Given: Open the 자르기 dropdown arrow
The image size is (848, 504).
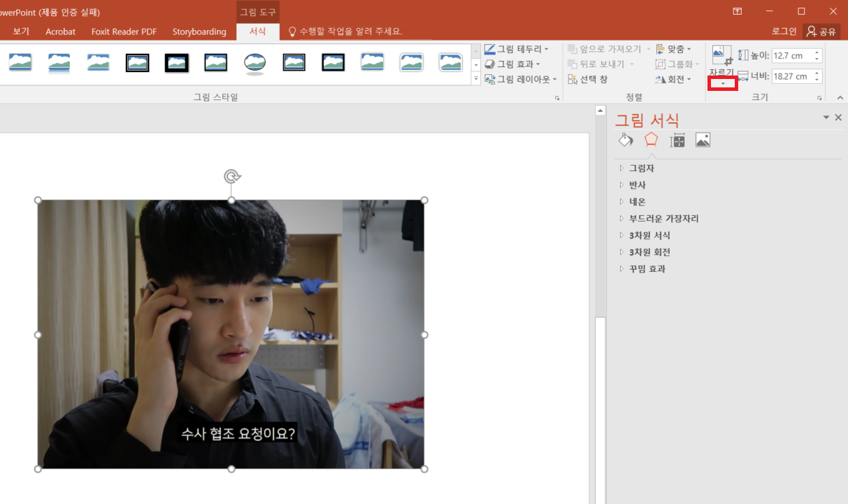Looking at the screenshot, I should (722, 84).
